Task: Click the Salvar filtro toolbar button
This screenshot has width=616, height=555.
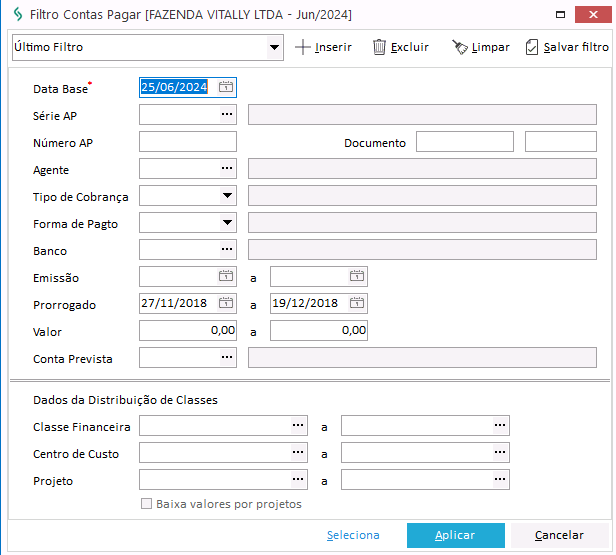Action: 567,47
